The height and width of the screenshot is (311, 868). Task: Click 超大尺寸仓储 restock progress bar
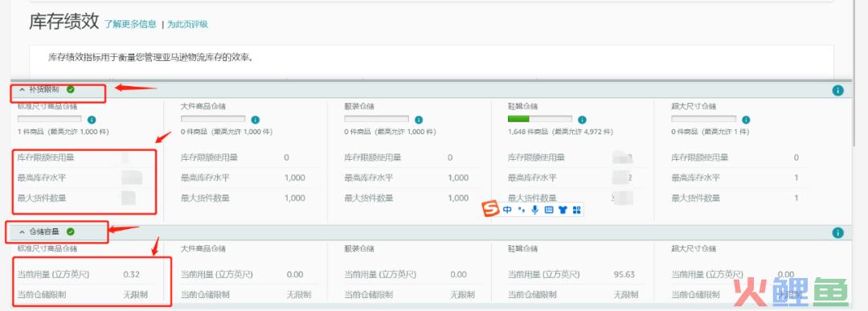coord(703,119)
